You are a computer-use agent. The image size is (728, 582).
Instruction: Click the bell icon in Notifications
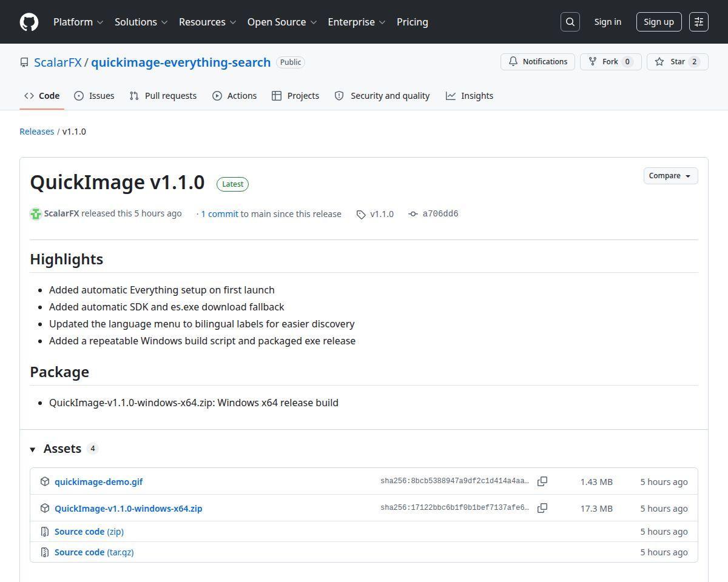[x=513, y=62]
